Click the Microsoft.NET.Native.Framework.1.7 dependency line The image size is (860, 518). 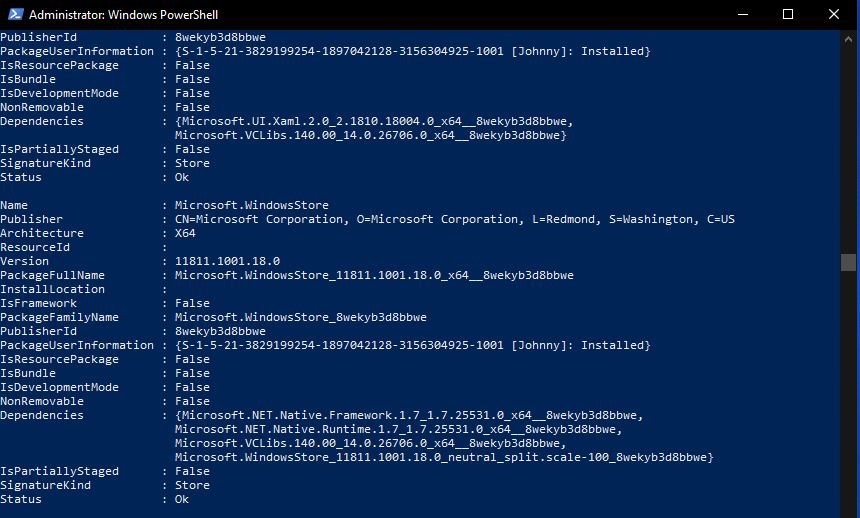coord(409,415)
